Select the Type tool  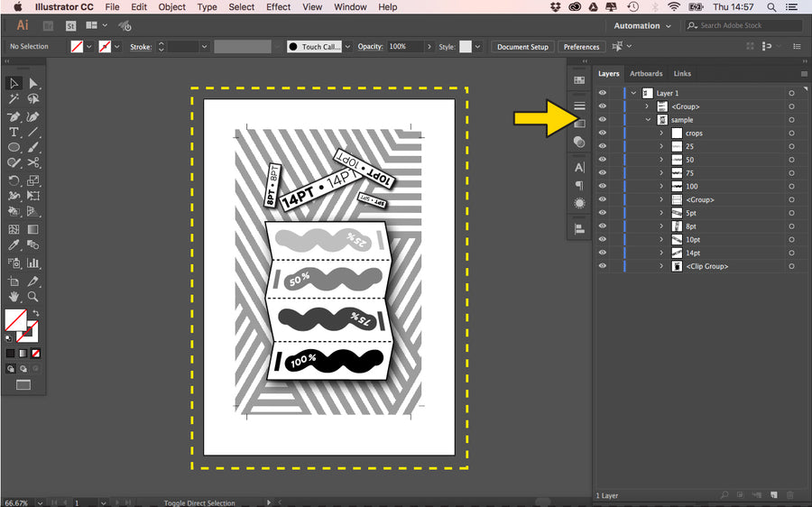point(14,132)
